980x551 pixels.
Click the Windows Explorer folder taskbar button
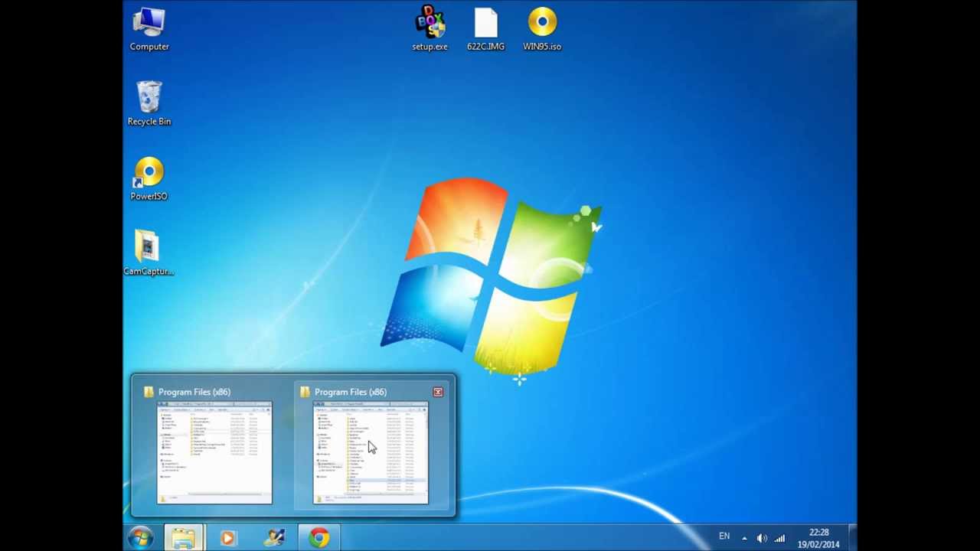tap(183, 538)
